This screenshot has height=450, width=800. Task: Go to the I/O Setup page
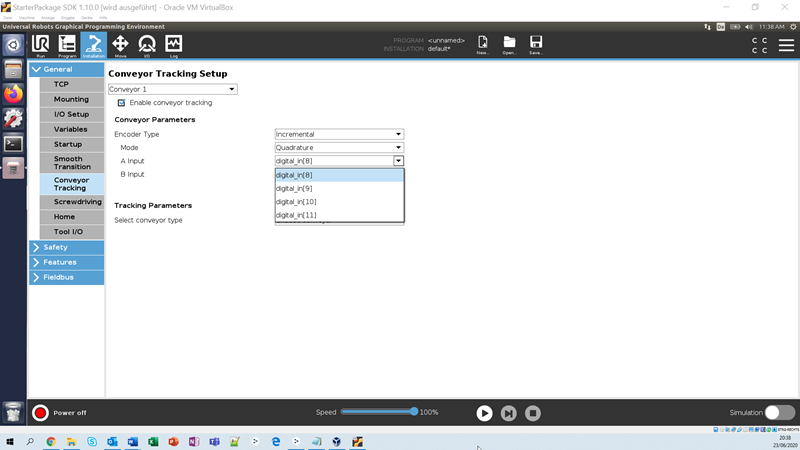tap(72, 114)
